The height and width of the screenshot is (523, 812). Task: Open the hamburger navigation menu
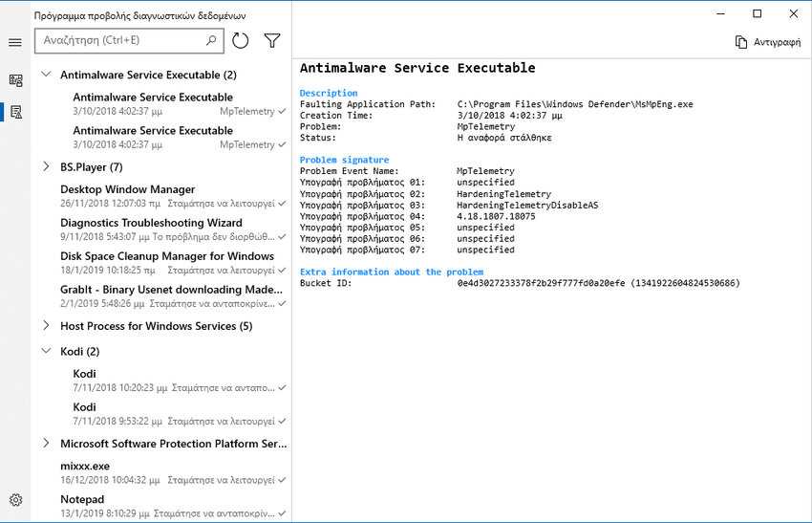tap(15, 42)
